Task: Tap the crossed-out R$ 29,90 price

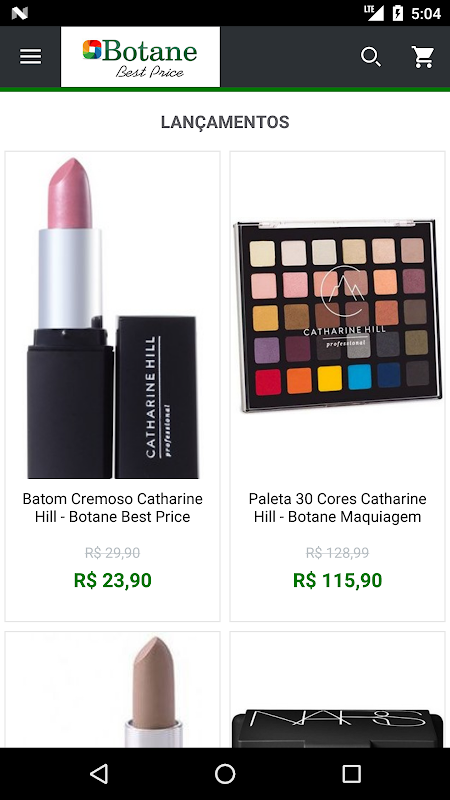Action: 112,553
